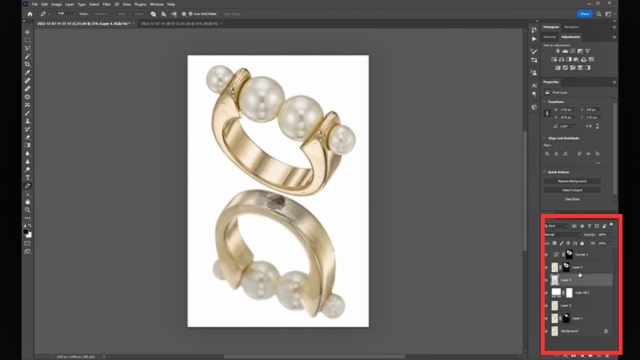Open the Window menu
Viewport: 640px width, 360px height.
point(156,4)
